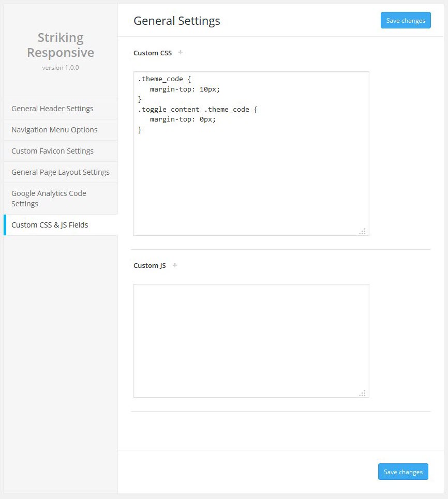This screenshot has width=448, height=499.
Task: Click inside the empty Custom JS field
Action: (251, 340)
